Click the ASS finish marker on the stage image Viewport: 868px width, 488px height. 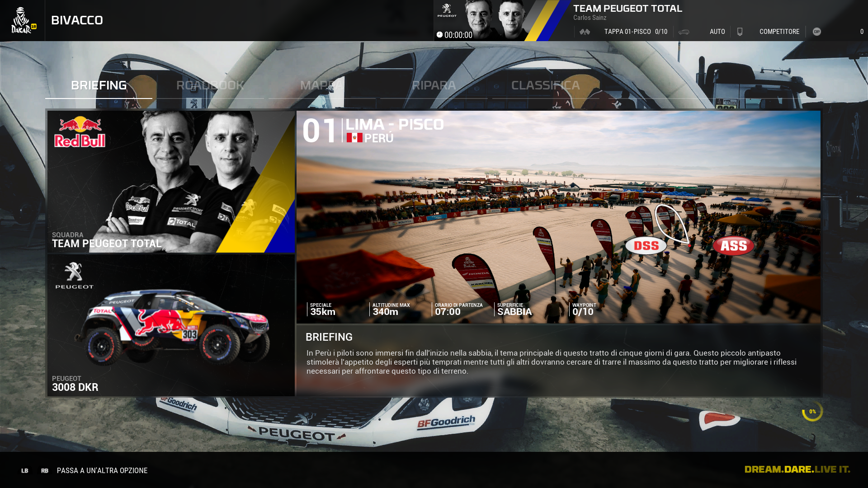tap(733, 246)
